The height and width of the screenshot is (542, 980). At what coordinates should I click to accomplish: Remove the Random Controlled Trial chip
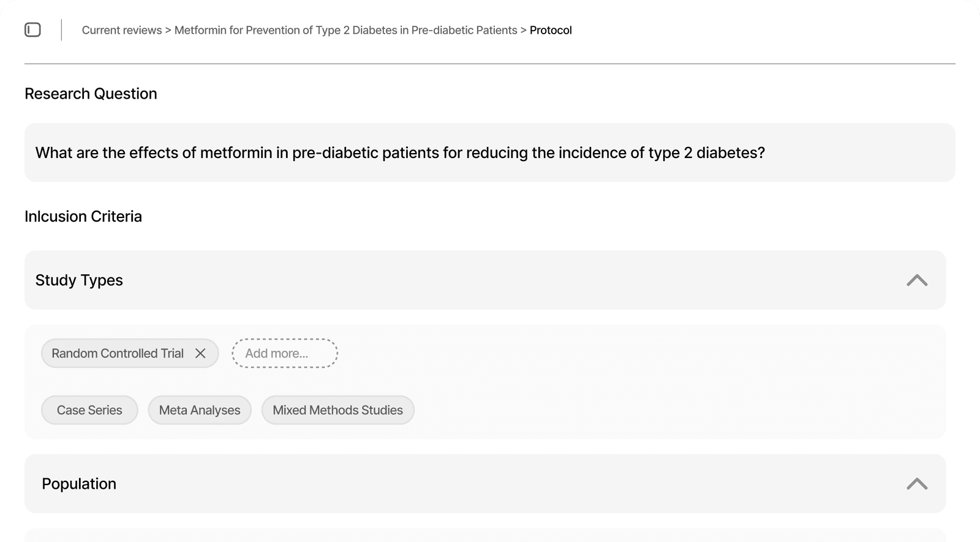tap(200, 353)
